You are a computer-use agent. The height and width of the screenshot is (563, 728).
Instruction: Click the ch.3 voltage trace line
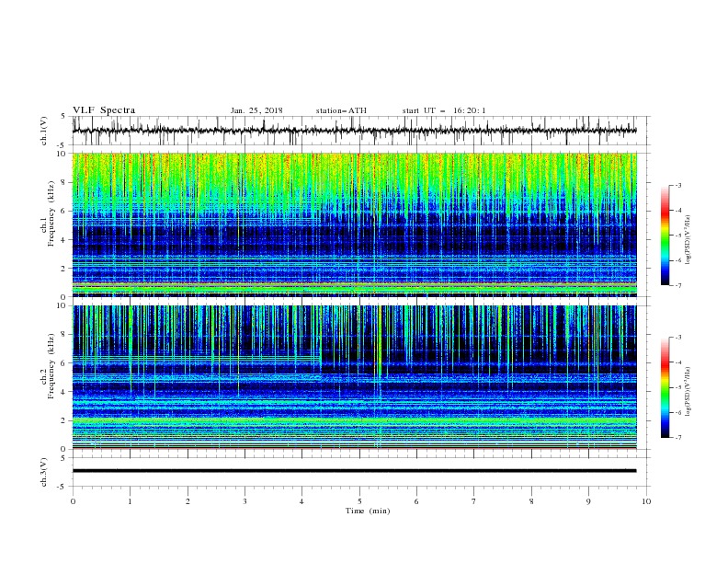pyautogui.click(x=354, y=471)
